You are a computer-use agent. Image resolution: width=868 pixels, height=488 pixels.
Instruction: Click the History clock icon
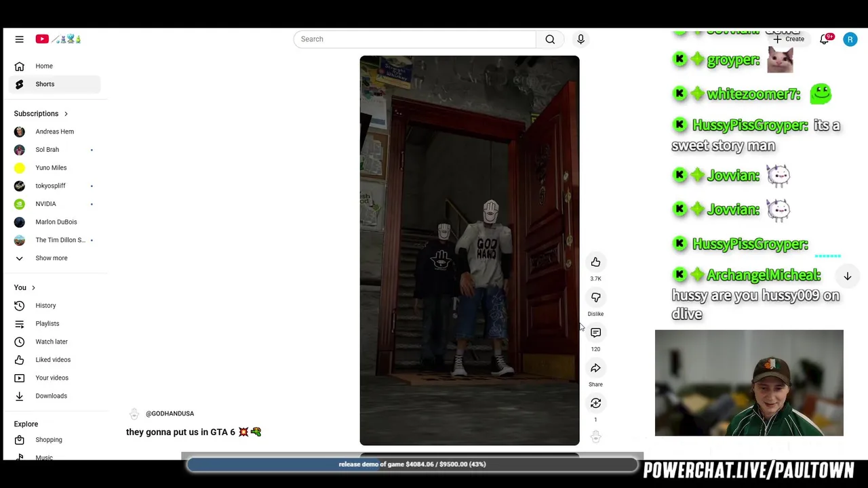[x=19, y=306]
